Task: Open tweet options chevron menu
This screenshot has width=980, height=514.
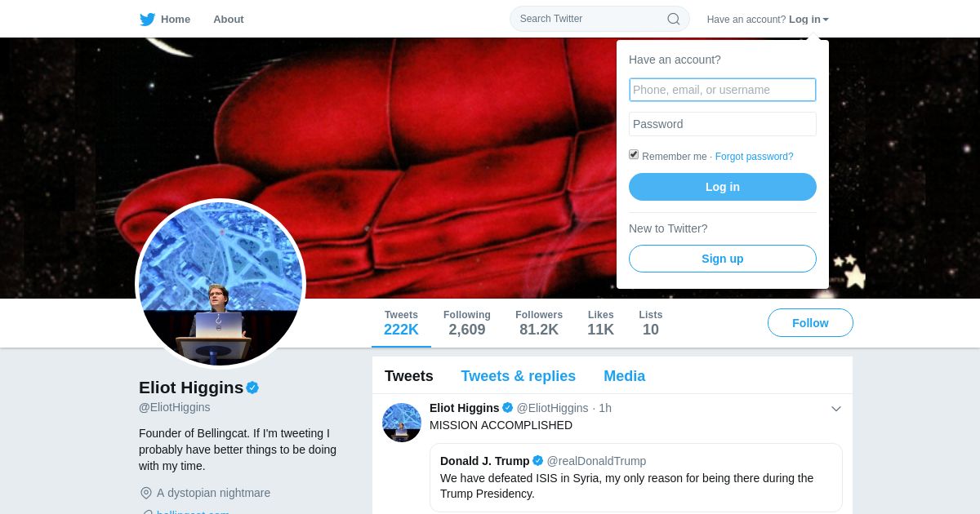Action: [x=836, y=409]
